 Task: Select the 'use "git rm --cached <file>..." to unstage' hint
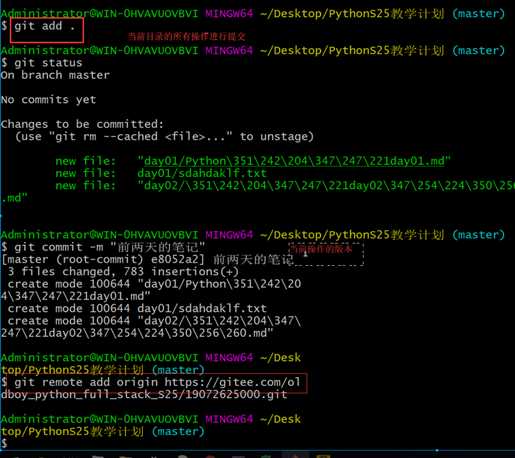tap(165, 137)
